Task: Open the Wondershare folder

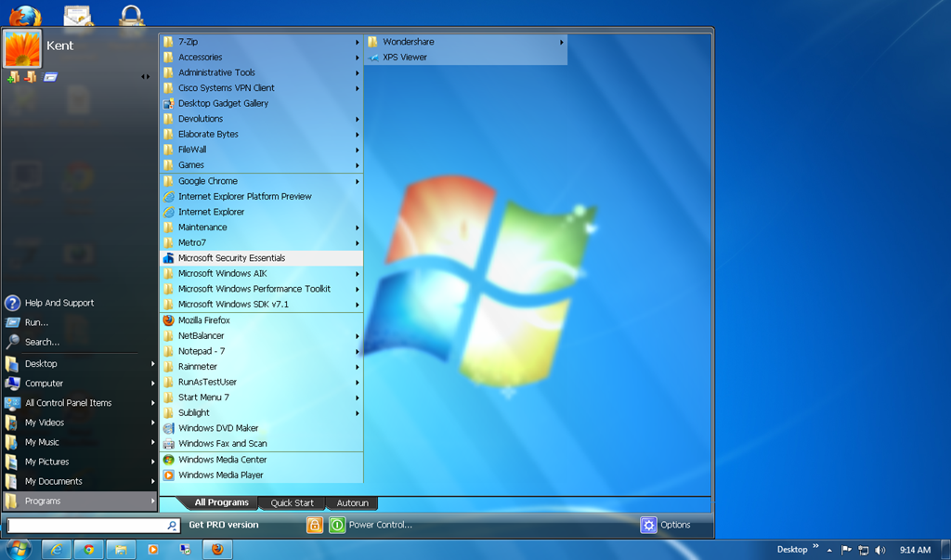Action: coord(466,42)
